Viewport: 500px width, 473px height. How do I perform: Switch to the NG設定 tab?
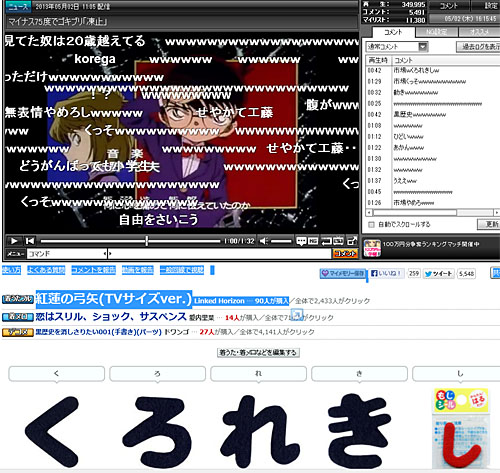437,32
